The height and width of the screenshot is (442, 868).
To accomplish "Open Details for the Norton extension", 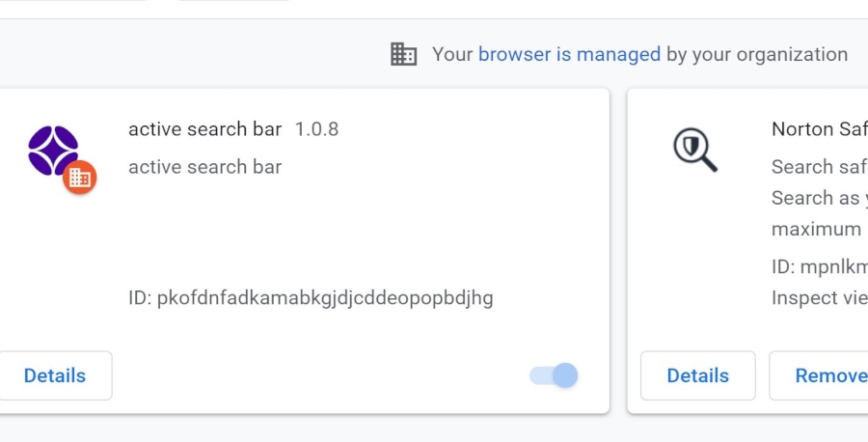I will click(x=697, y=375).
